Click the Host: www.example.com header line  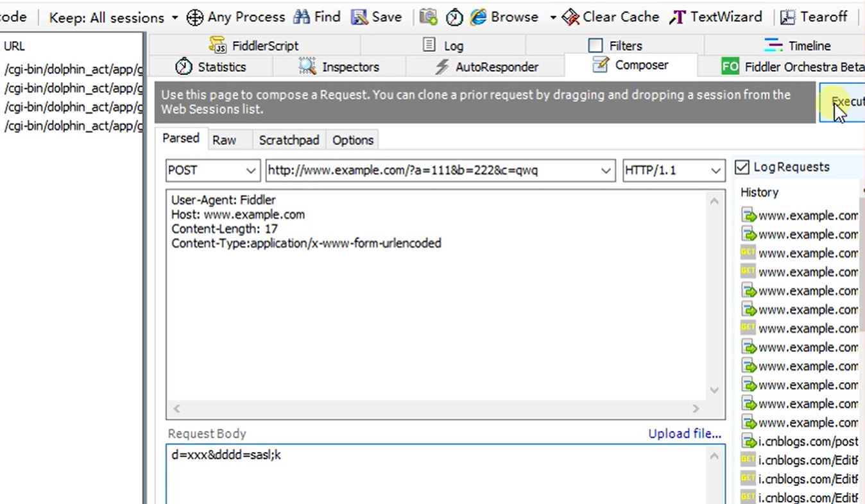coord(238,214)
